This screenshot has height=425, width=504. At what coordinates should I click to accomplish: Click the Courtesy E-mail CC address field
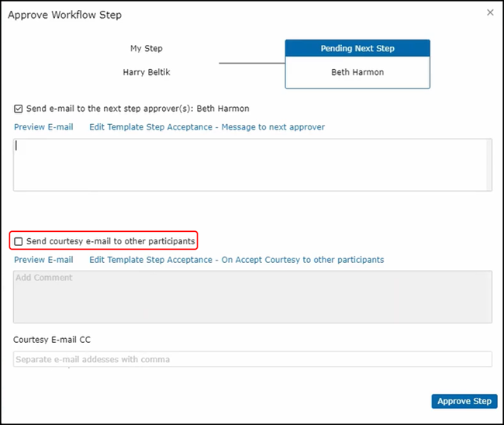coord(252,359)
